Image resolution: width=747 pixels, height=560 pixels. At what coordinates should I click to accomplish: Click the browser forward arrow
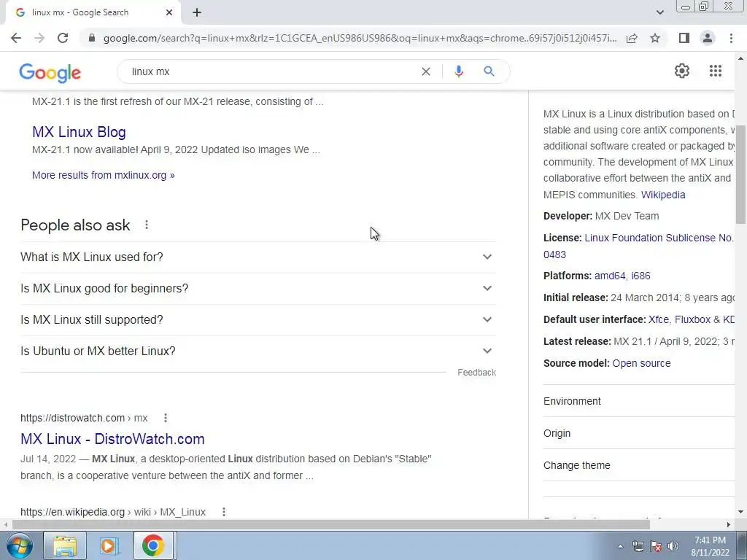pos(39,38)
